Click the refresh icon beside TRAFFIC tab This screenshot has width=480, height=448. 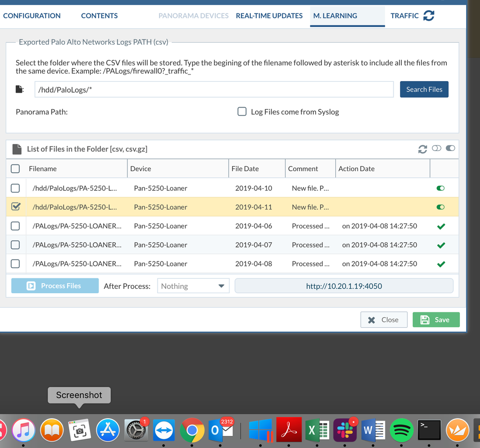tap(429, 16)
